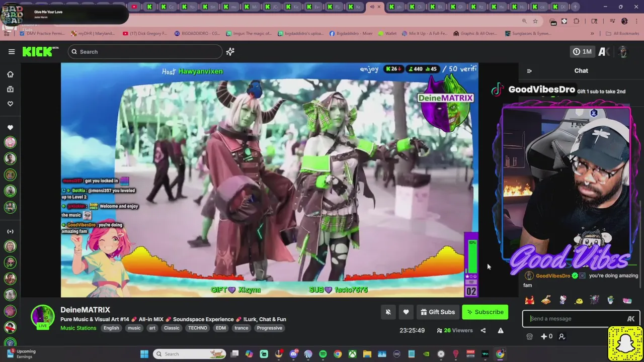Select the Classic tag

(x=172, y=328)
